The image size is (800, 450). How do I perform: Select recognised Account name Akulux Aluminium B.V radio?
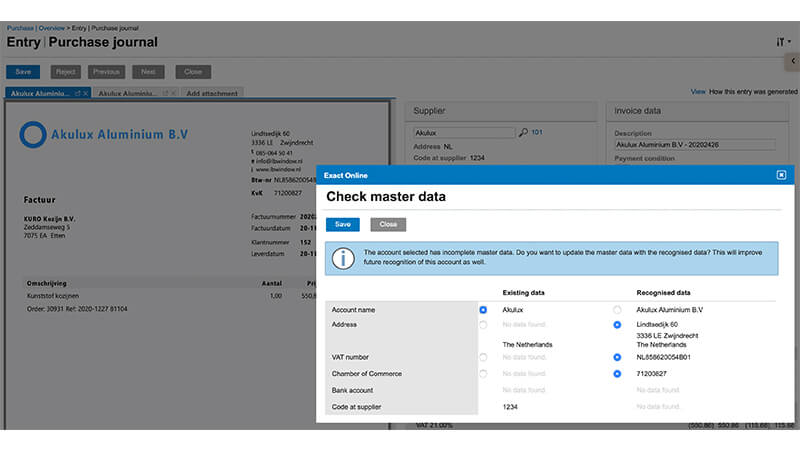pyautogui.click(x=617, y=310)
